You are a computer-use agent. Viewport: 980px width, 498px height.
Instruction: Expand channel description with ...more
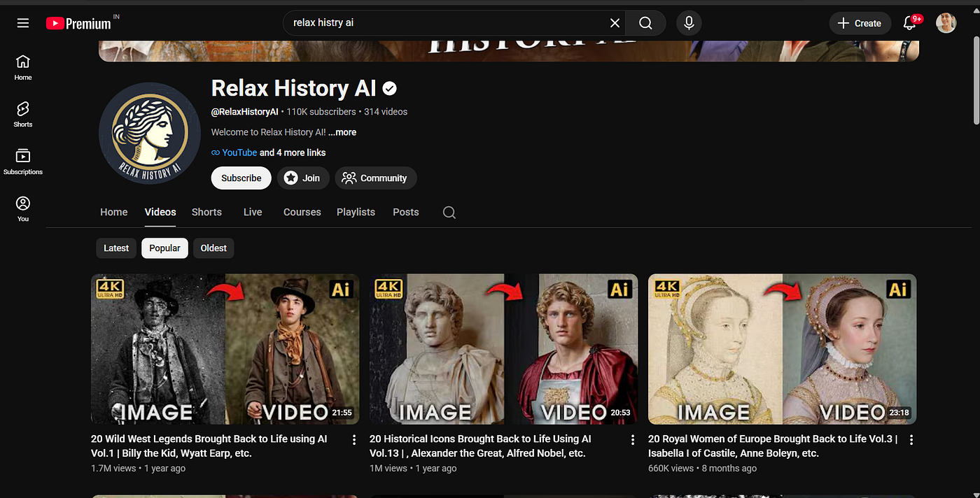coord(342,132)
